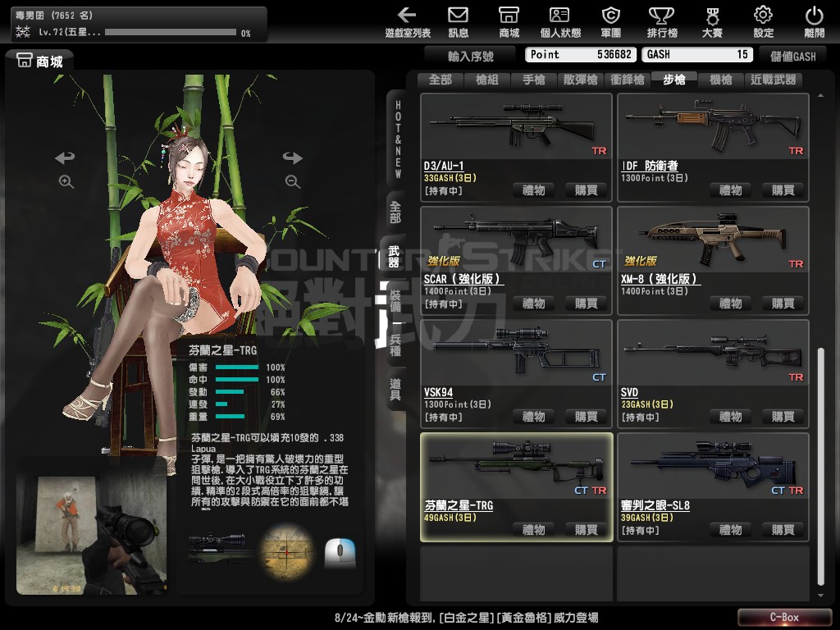Gift the SVD sniper rifle

[x=730, y=416]
